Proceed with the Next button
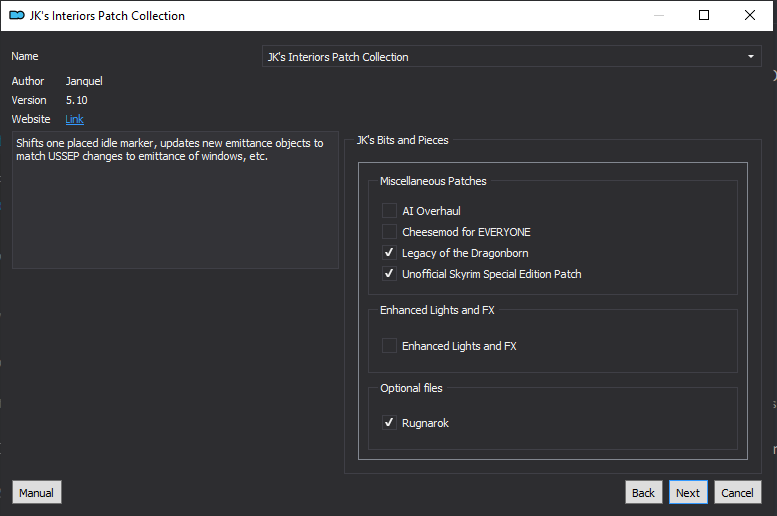 tap(688, 492)
